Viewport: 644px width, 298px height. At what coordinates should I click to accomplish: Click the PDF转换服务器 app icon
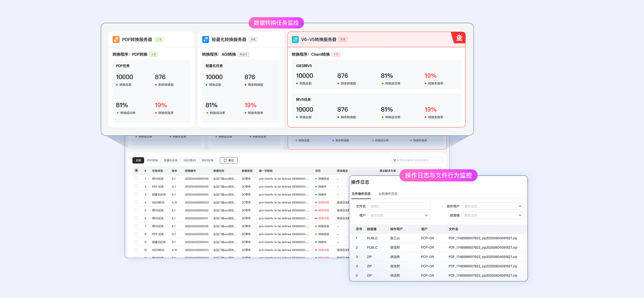(115, 39)
